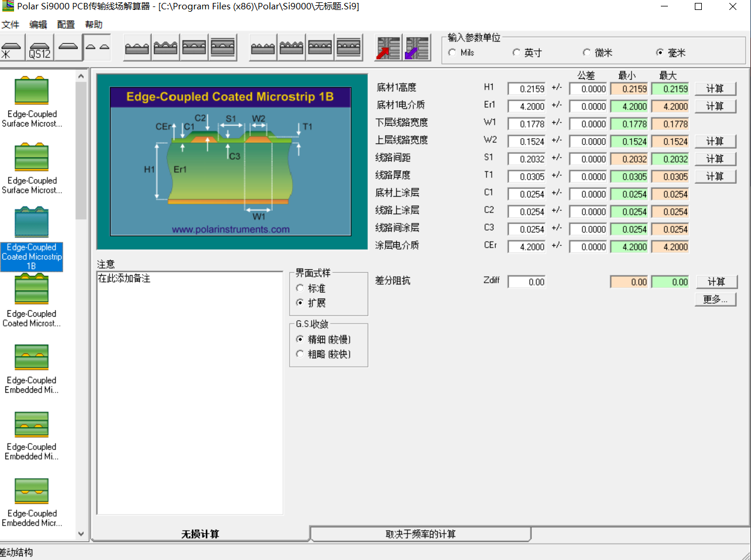Viewport: 751px width, 560px height.
Task: Click the CEr value field 4.2000
Action: [527, 247]
